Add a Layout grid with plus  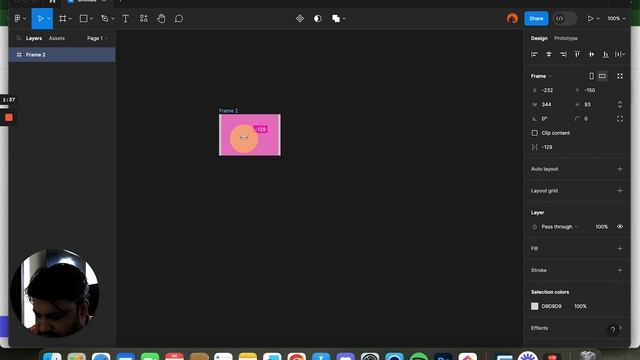coord(620,191)
